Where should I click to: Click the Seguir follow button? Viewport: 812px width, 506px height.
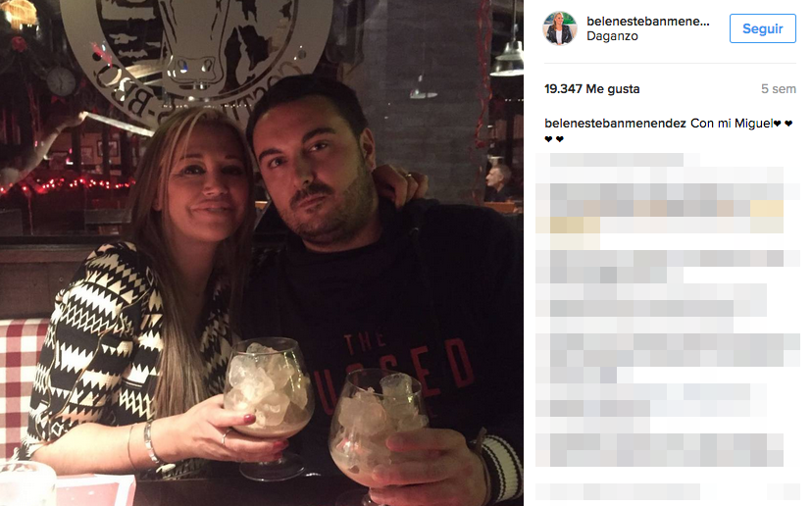point(762,28)
